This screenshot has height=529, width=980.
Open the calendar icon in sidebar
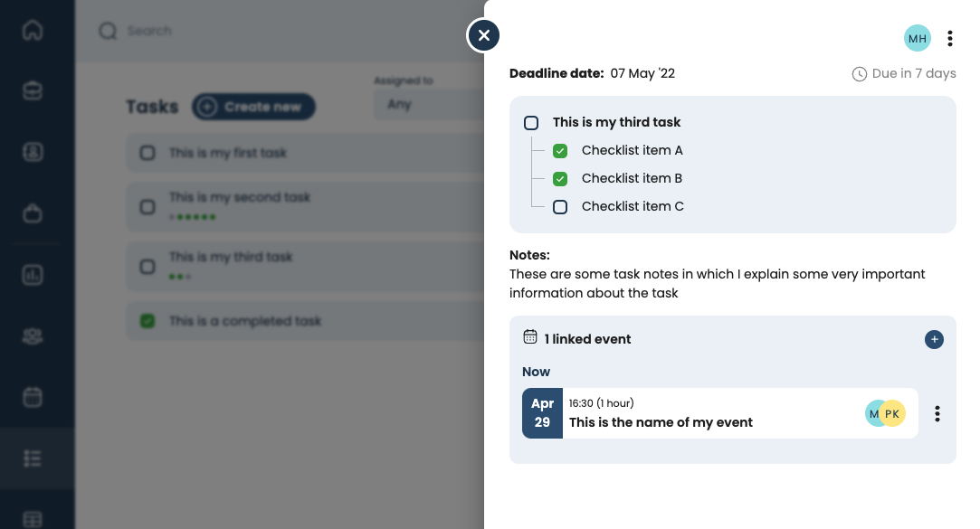coord(33,397)
